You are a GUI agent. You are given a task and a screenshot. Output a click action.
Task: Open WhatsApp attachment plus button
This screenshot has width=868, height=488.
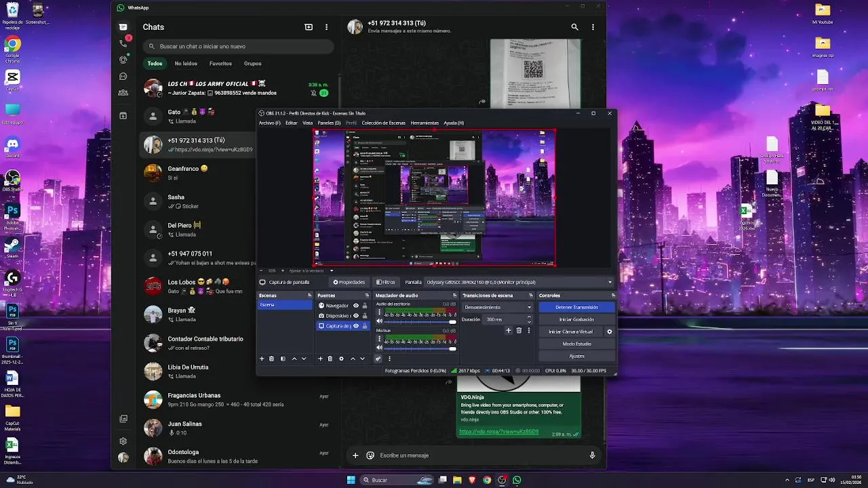click(x=355, y=455)
